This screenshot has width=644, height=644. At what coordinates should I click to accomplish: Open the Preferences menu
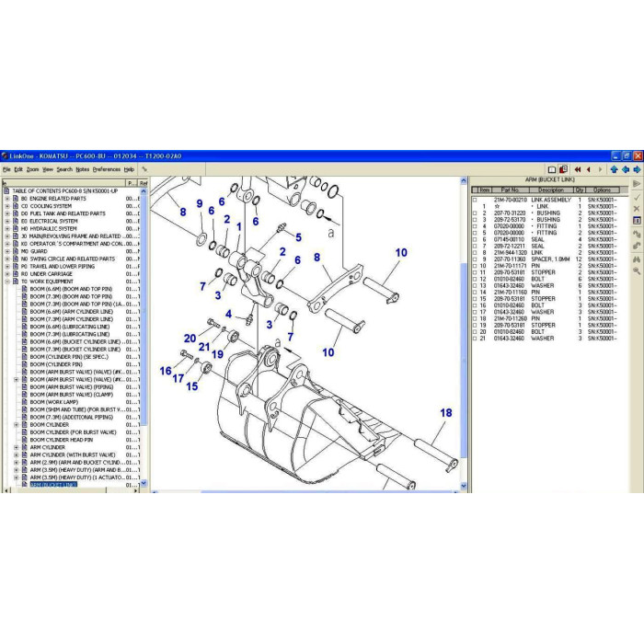[x=107, y=169]
